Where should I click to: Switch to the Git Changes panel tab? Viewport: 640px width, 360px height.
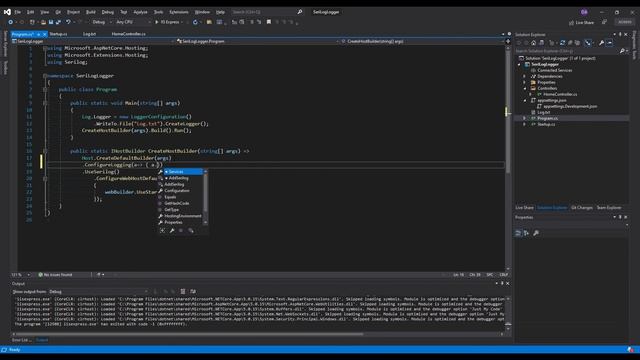[x=582, y=208]
